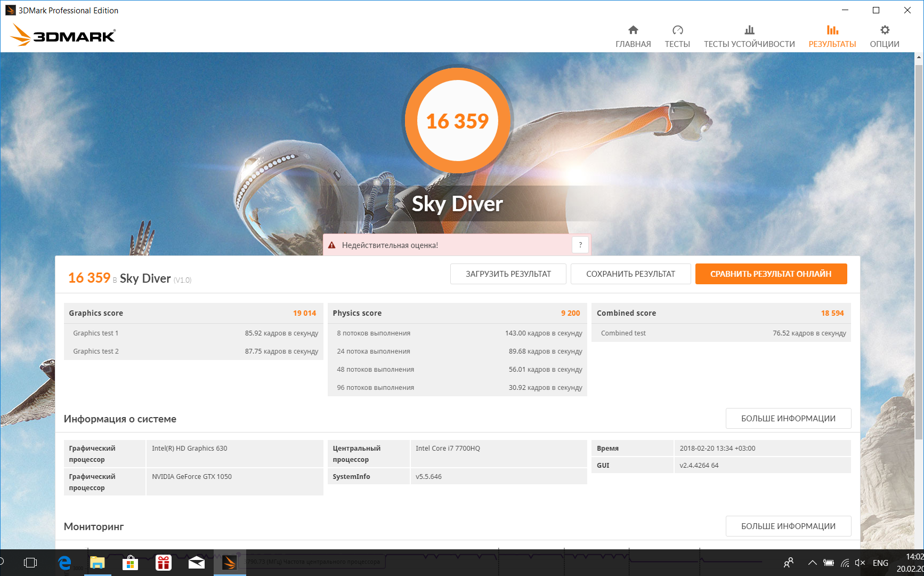This screenshot has height=576, width=924.
Task: Open the Опции settings tab
Action: [885, 36]
